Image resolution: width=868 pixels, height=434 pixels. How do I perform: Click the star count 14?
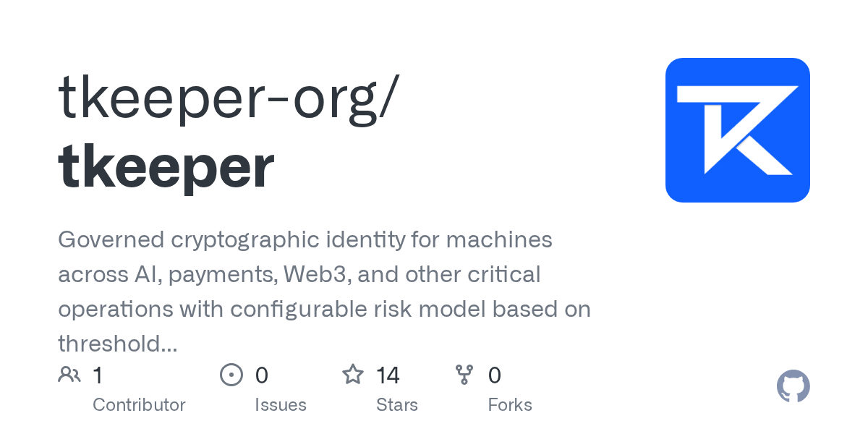click(x=388, y=375)
